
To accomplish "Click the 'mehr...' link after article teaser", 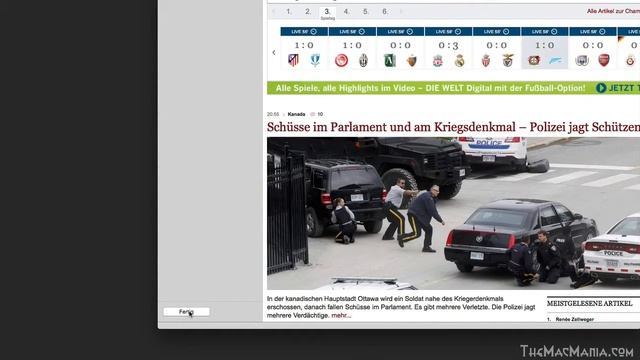I will (x=341, y=316).
